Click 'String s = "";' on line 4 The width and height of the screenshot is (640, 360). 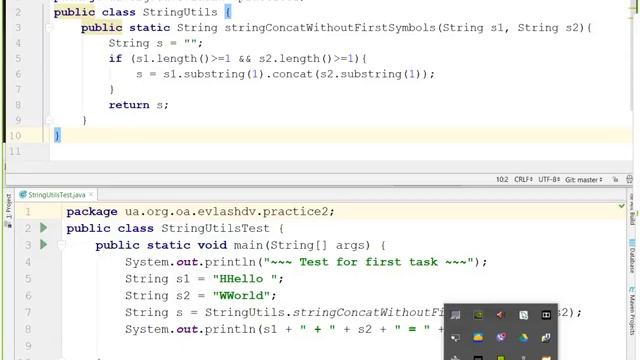[156, 43]
